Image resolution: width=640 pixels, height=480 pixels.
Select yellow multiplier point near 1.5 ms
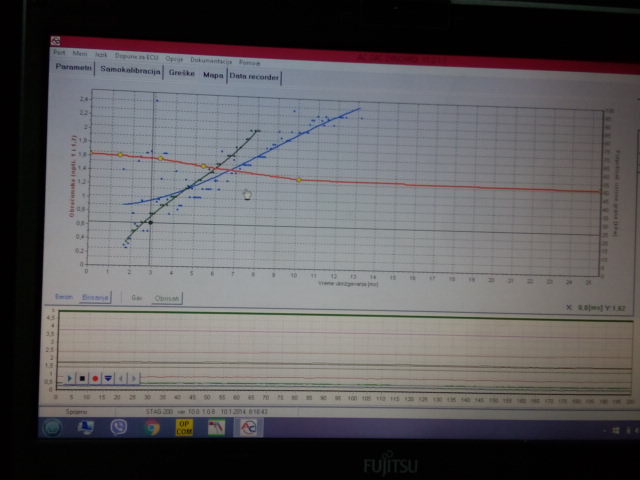[x=120, y=155]
